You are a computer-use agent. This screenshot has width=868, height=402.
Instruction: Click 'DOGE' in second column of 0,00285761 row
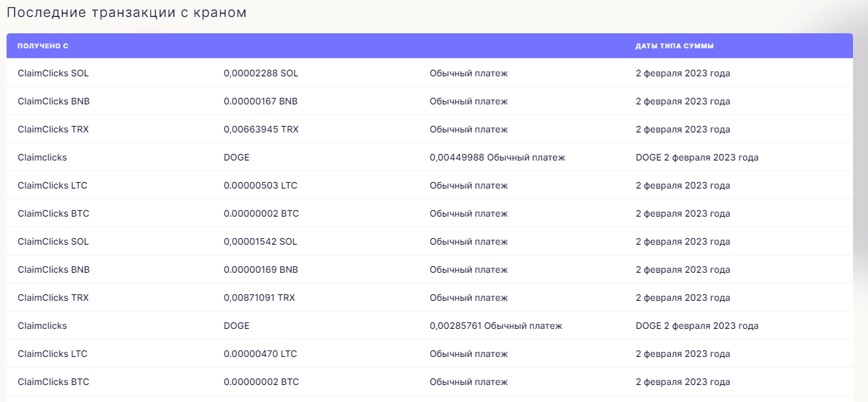(236, 326)
